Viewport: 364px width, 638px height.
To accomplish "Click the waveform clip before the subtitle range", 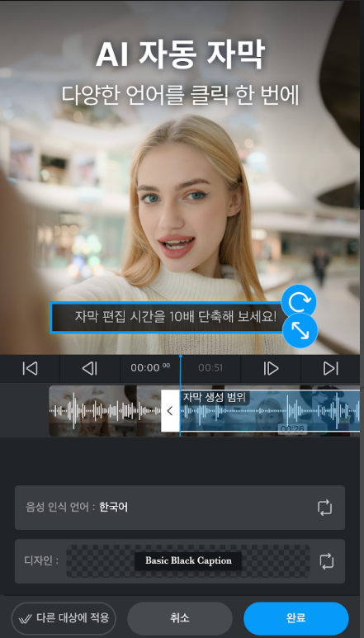I will point(105,411).
